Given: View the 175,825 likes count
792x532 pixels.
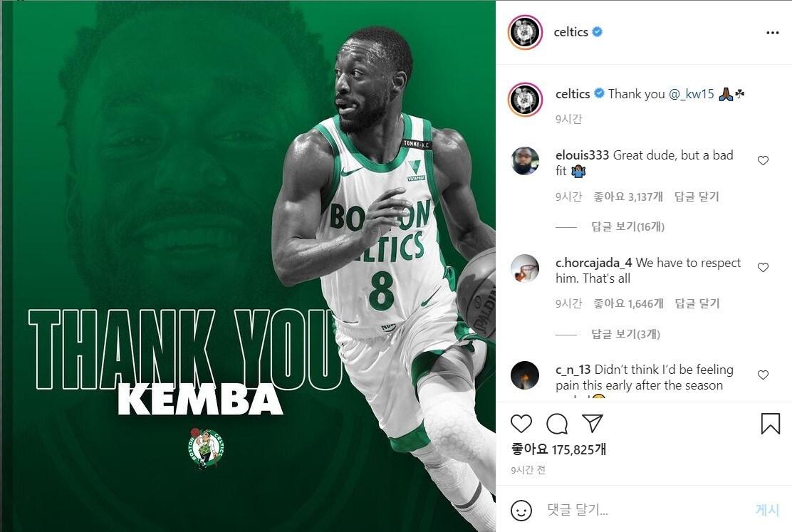Looking at the screenshot, I should [558, 449].
